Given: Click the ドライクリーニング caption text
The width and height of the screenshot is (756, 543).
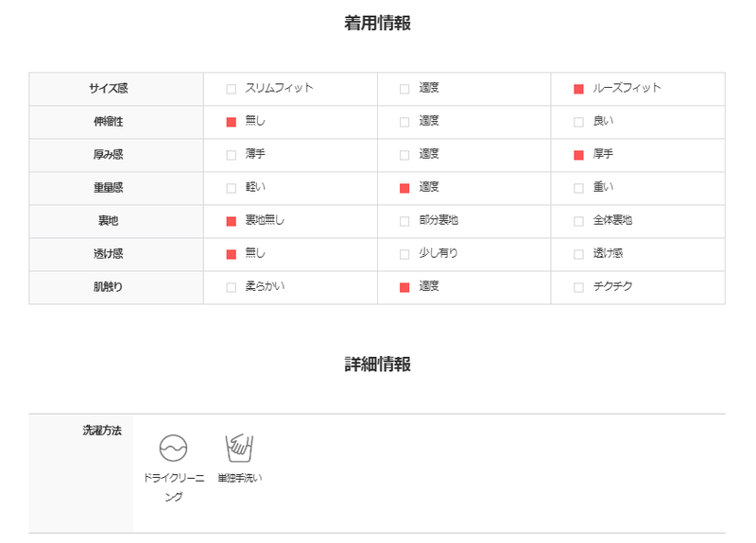Looking at the screenshot, I should [174, 487].
